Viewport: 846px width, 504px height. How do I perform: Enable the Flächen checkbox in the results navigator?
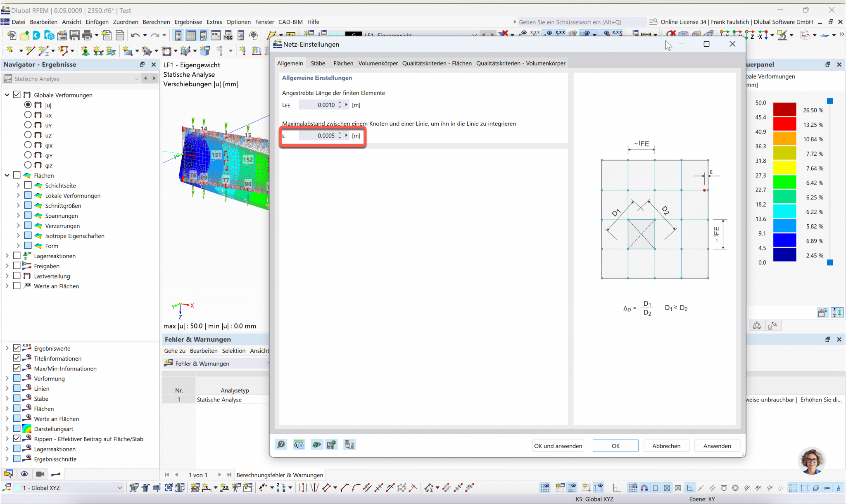pyautogui.click(x=17, y=175)
